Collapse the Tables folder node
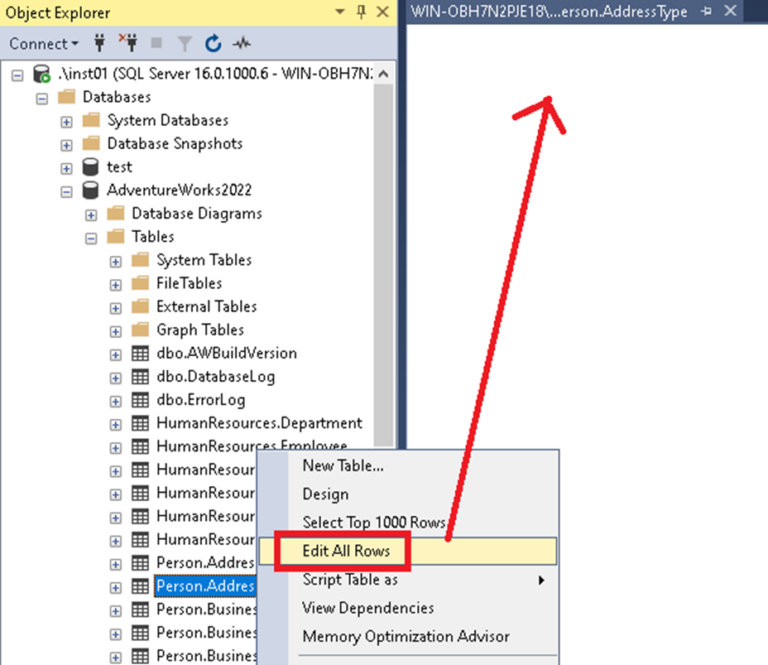Screen dimensions: 768x665 (x=91, y=237)
